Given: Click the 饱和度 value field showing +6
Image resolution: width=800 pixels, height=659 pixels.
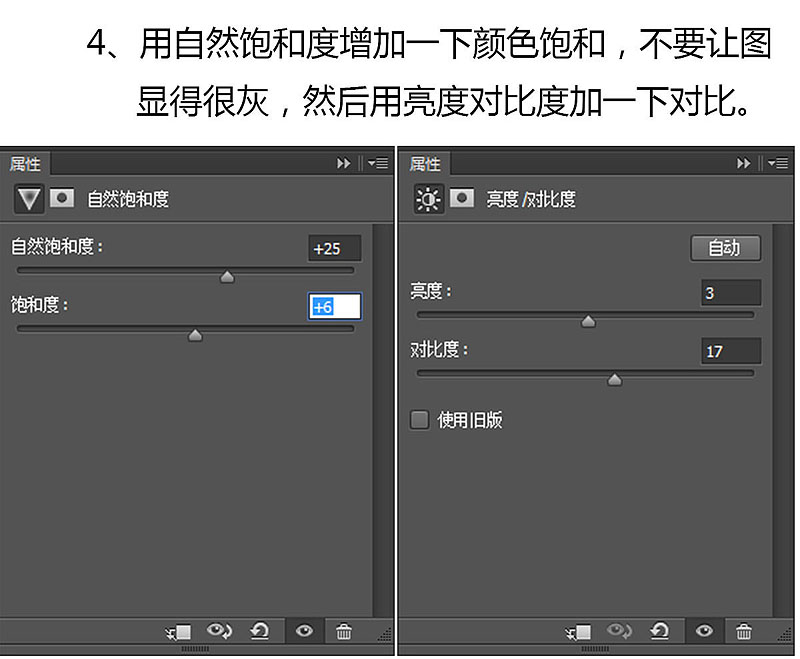Looking at the screenshot, I should point(335,307).
